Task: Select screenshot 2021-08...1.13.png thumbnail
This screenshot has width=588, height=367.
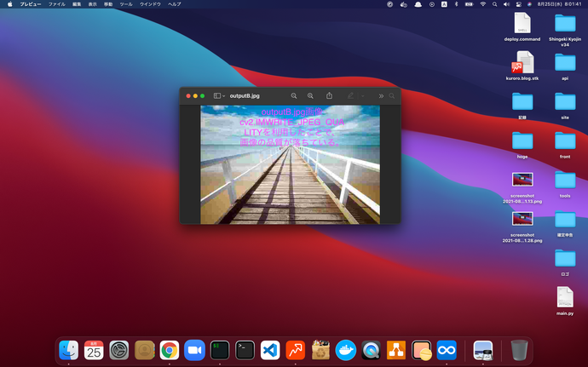Action: (x=522, y=180)
